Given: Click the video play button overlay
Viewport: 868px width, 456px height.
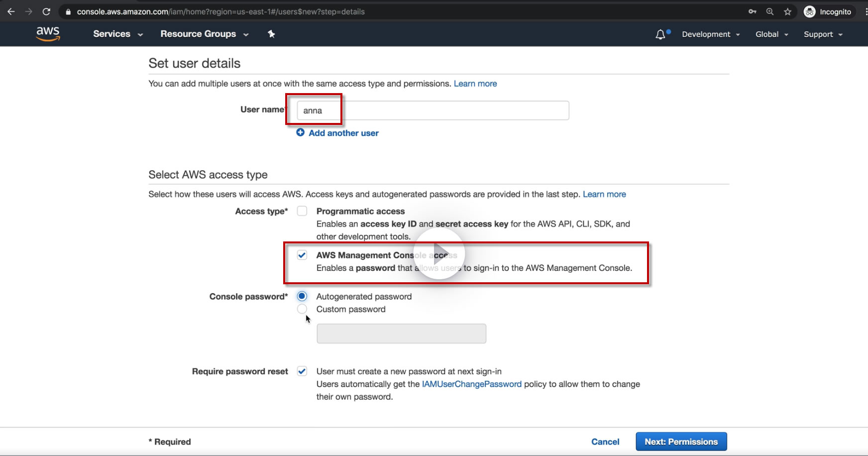Looking at the screenshot, I should 439,253.
